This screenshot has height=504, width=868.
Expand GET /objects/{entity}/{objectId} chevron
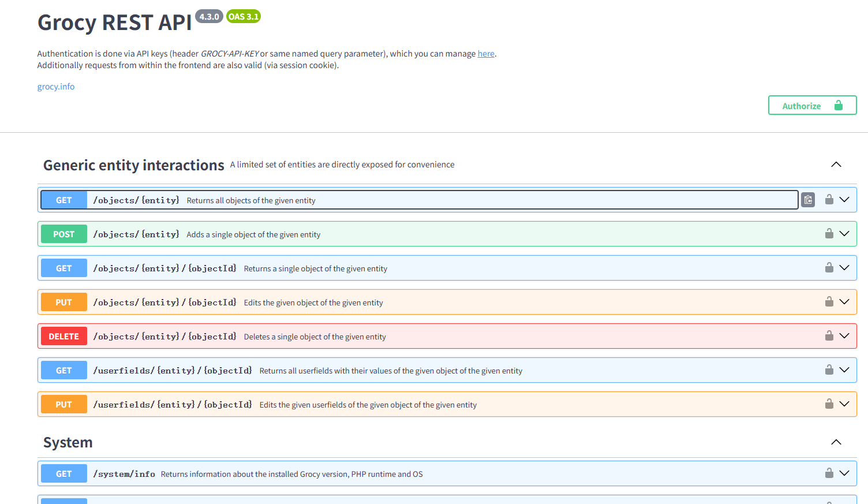point(844,268)
